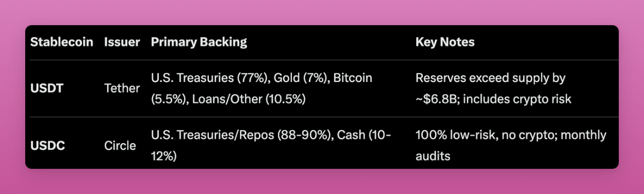Click the USDT primary backing text
Screen dimensions: 644x194
[x=262, y=88]
